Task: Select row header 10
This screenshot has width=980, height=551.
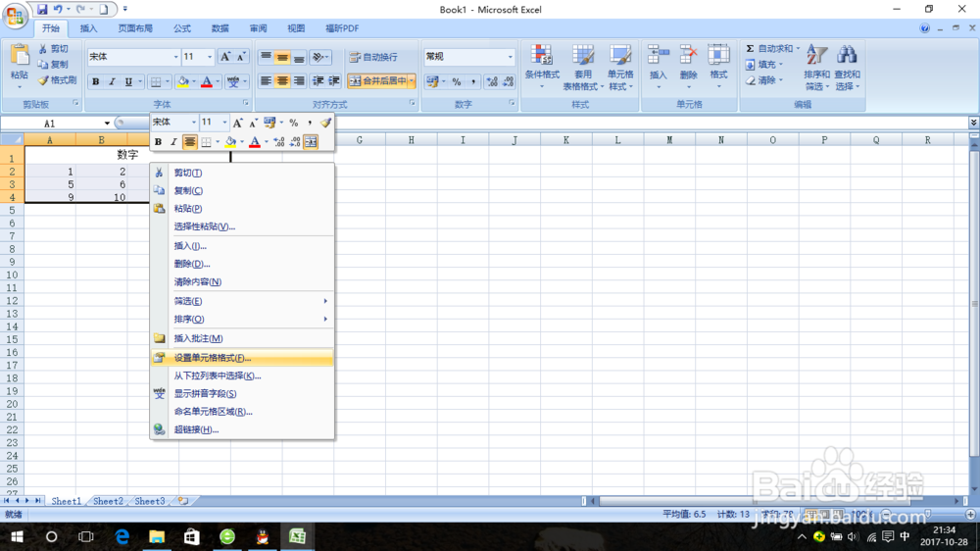Action: click(12, 275)
